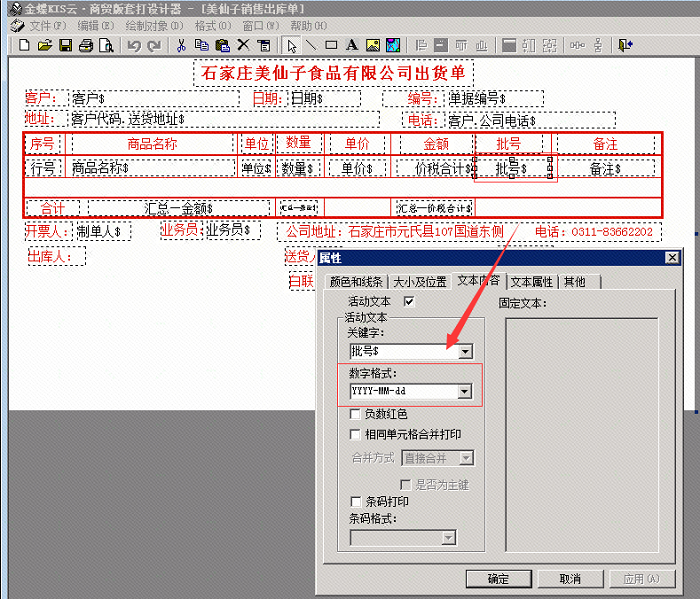
Task: Click the Print icon in toolbar
Action: point(86,45)
